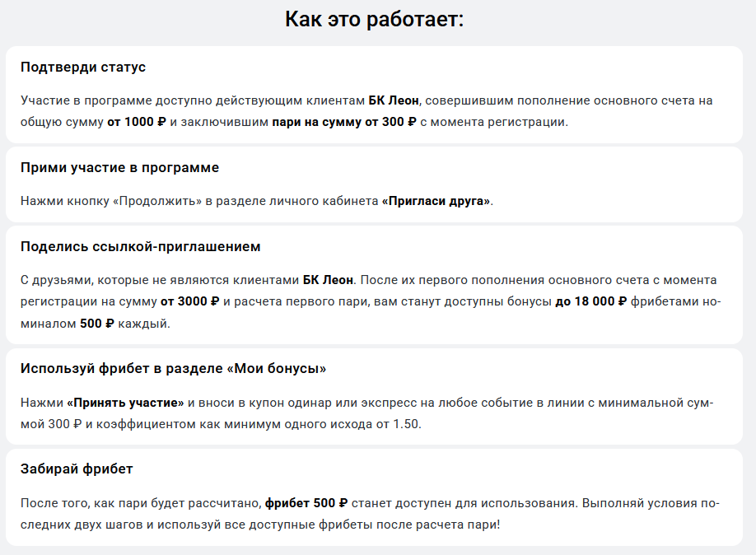This screenshot has height=555, width=756.
Task: Click bold text «до 18 000 ₽»
Action: [591, 301]
